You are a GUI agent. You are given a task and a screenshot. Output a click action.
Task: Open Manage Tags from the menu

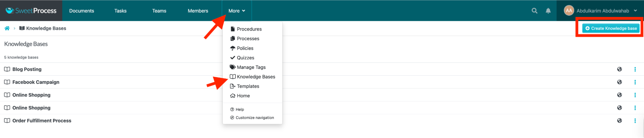251,67
